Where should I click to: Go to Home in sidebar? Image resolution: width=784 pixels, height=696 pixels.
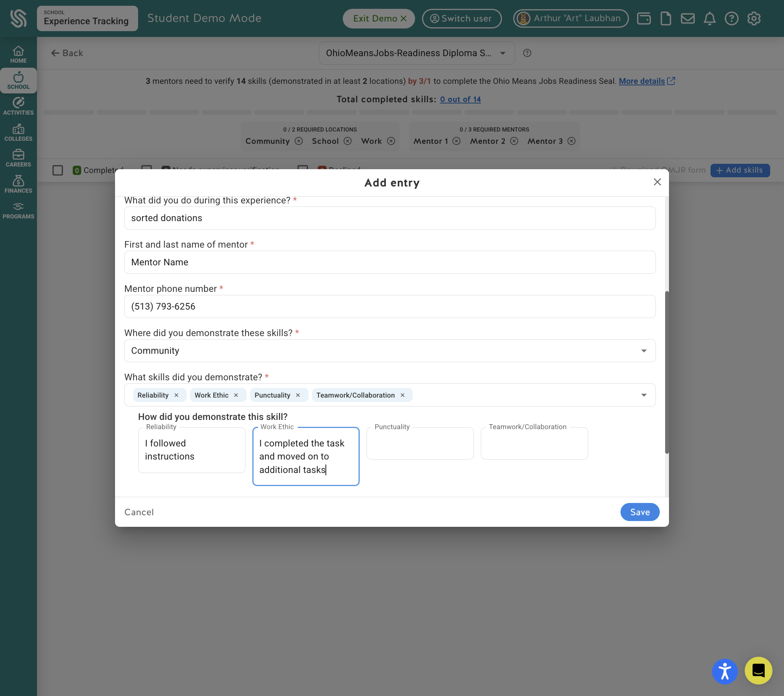pos(18,55)
